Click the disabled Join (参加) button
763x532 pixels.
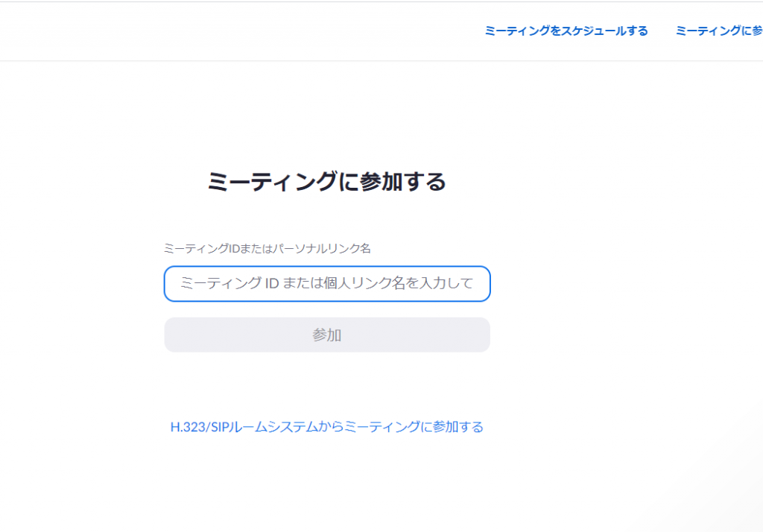(x=327, y=335)
